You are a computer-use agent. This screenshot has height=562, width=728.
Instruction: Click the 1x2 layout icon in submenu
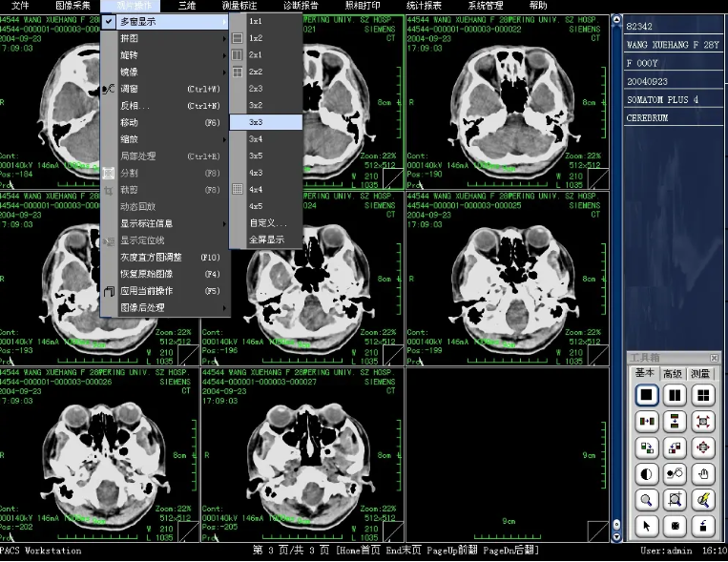(x=238, y=38)
